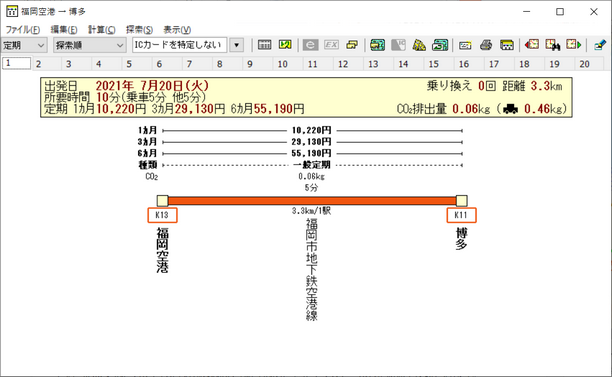Click the yellow warning triangles icon
This screenshot has width=612, height=377.
(419, 45)
